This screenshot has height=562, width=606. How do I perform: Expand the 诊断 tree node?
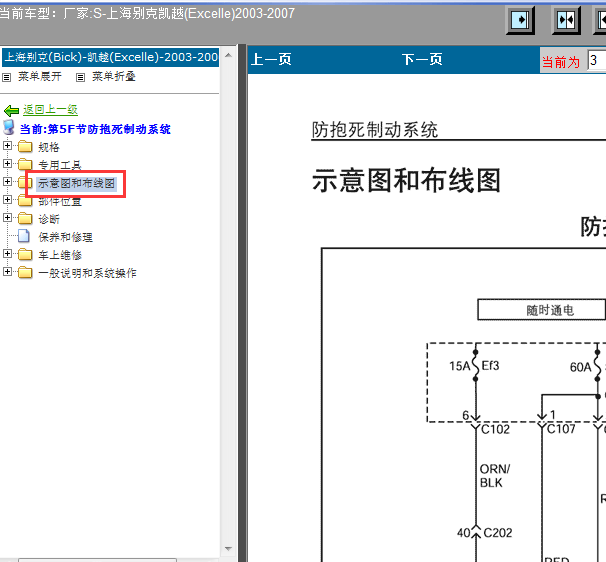7,218
